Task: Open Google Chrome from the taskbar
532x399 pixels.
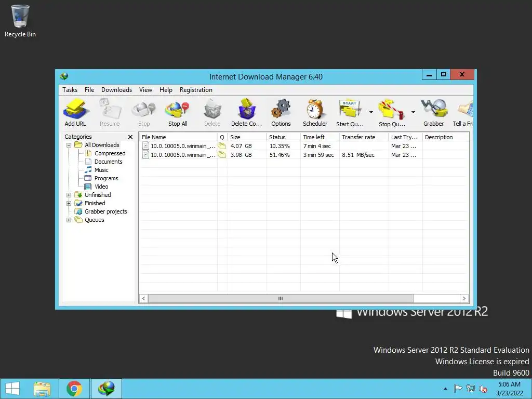Action: pos(74,389)
